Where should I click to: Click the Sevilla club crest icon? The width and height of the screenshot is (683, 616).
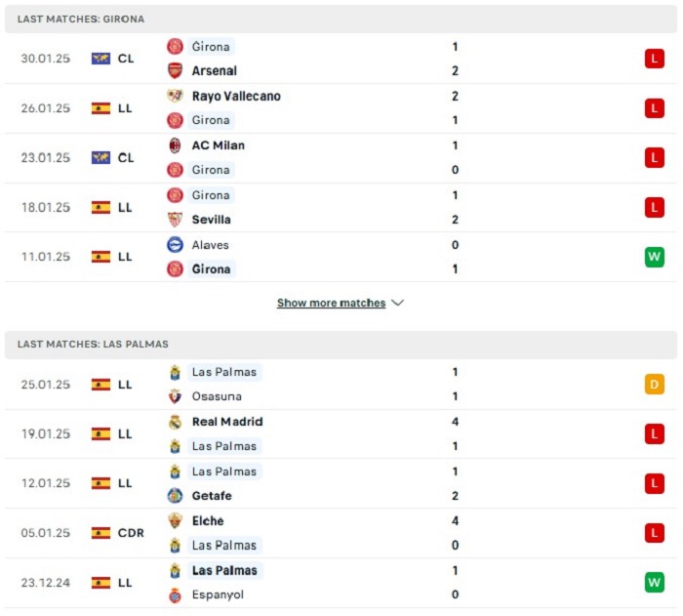[x=175, y=220]
